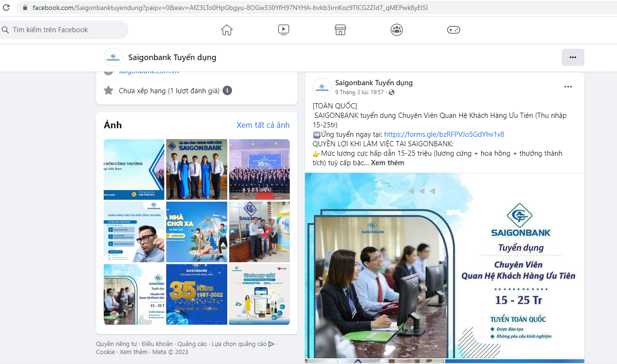The height and width of the screenshot is (364, 617).
Task: Click the page header Saigonbank avatar
Action: 113,57
